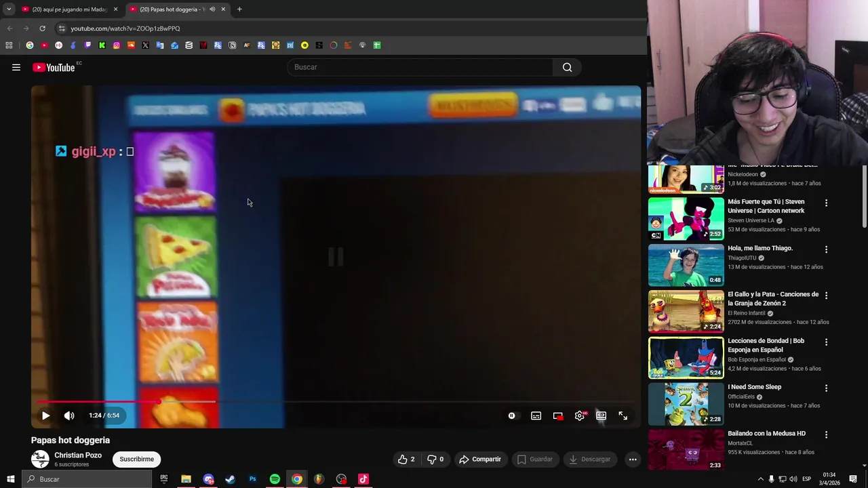Show hidden system tray icons
This screenshot has width=868, height=488.
pos(760,479)
